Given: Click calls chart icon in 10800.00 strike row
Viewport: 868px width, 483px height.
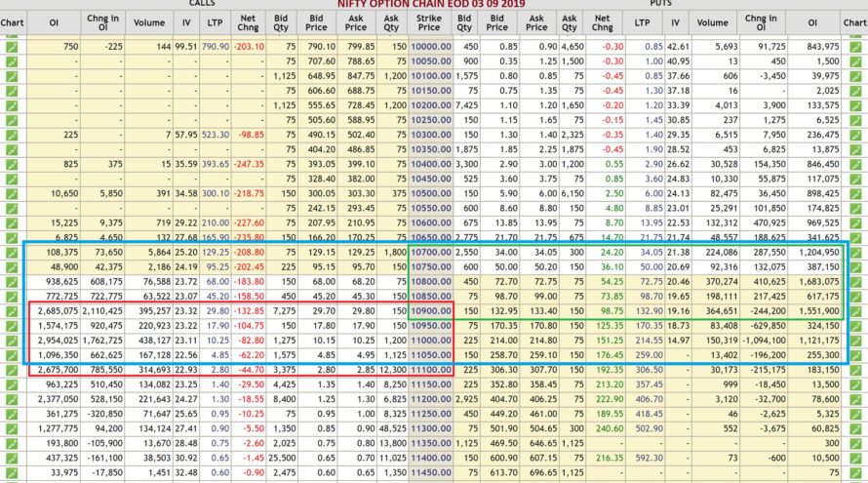Looking at the screenshot, I should 12,281.
